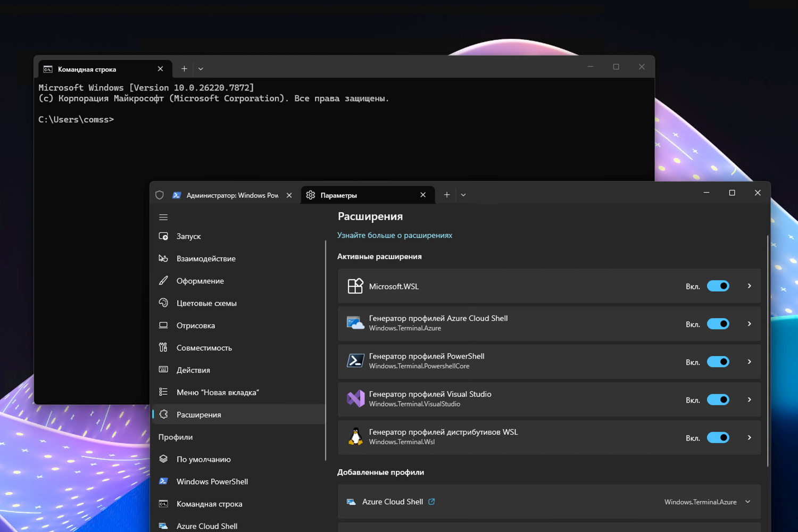Screen dimensions: 798x532
Task: Open the hamburger menu in Settings sidebar
Action: tap(163, 217)
